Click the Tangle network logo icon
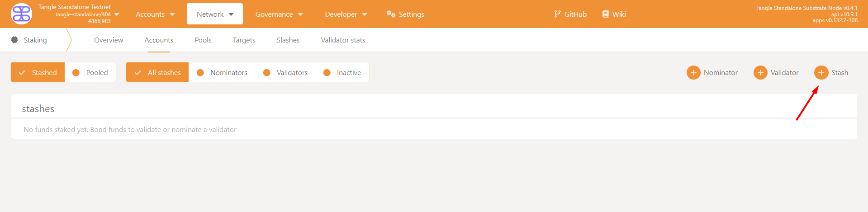The image size is (868, 212). (x=21, y=14)
